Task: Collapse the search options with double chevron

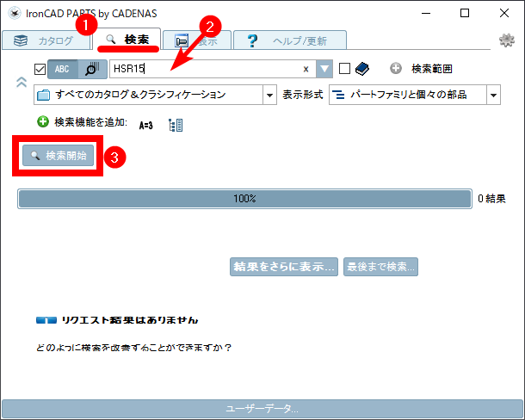Action: click(22, 82)
